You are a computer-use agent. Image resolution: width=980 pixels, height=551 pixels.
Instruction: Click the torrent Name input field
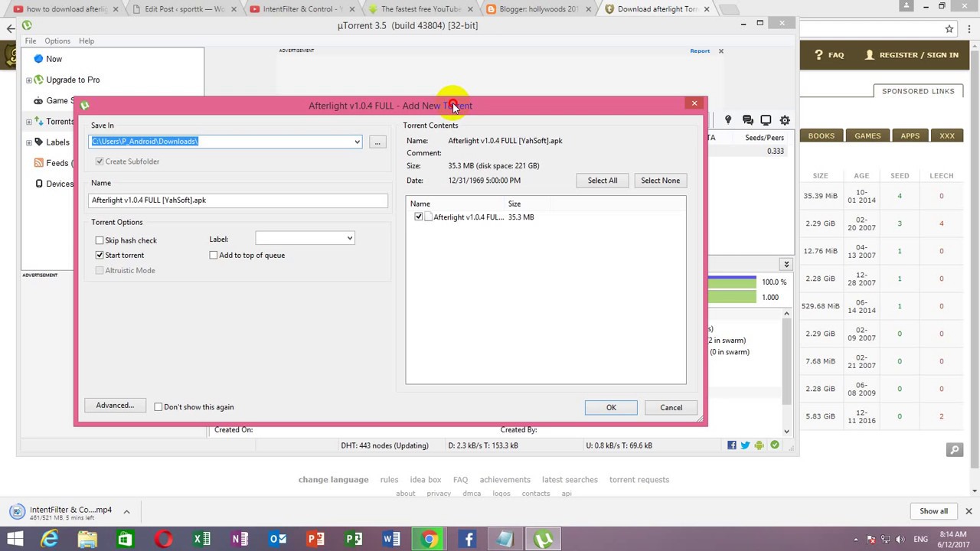pyautogui.click(x=238, y=201)
